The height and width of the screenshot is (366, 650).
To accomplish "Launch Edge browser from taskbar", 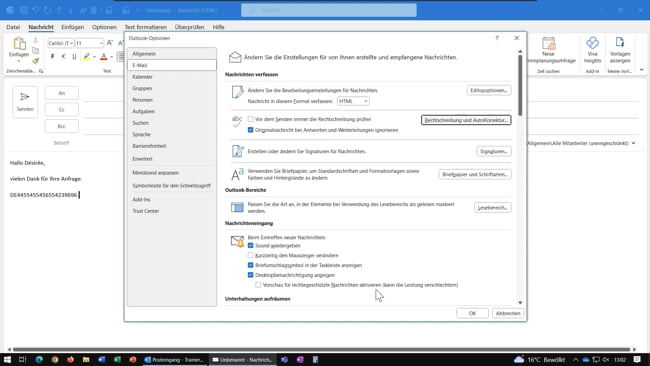I will coord(39,359).
